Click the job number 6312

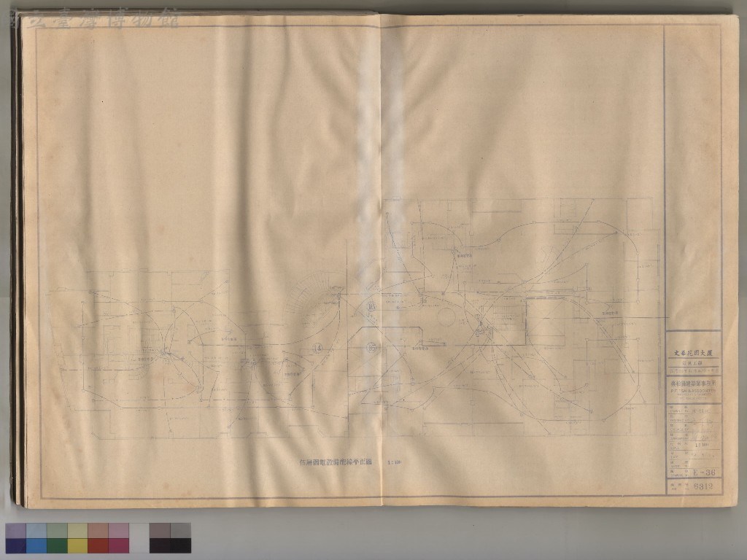(x=703, y=486)
